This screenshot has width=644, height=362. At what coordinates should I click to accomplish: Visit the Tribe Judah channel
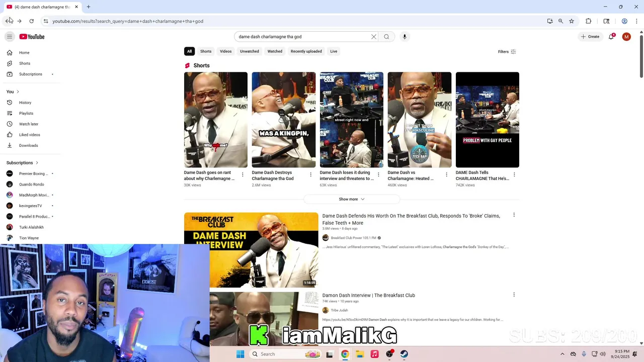click(x=340, y=310)
